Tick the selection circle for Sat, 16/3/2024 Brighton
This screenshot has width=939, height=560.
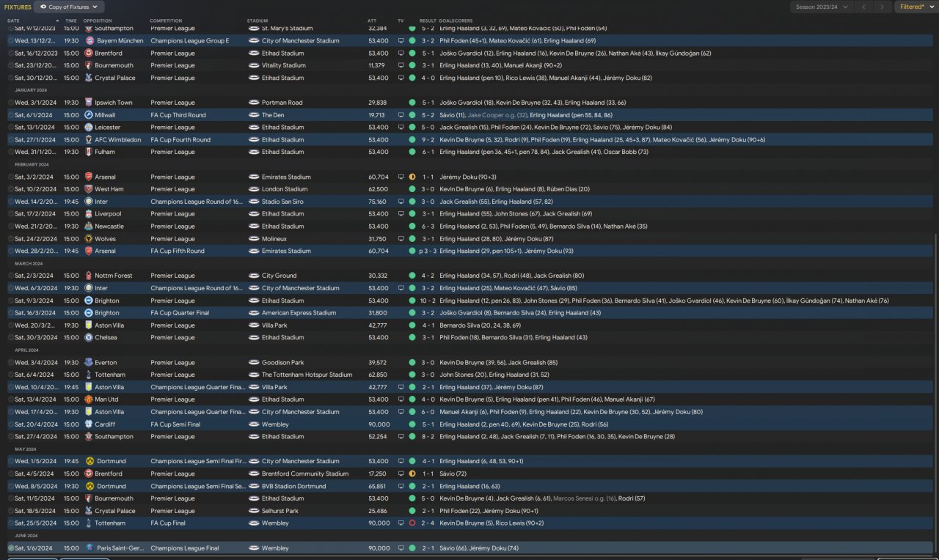tap(11, 313)
